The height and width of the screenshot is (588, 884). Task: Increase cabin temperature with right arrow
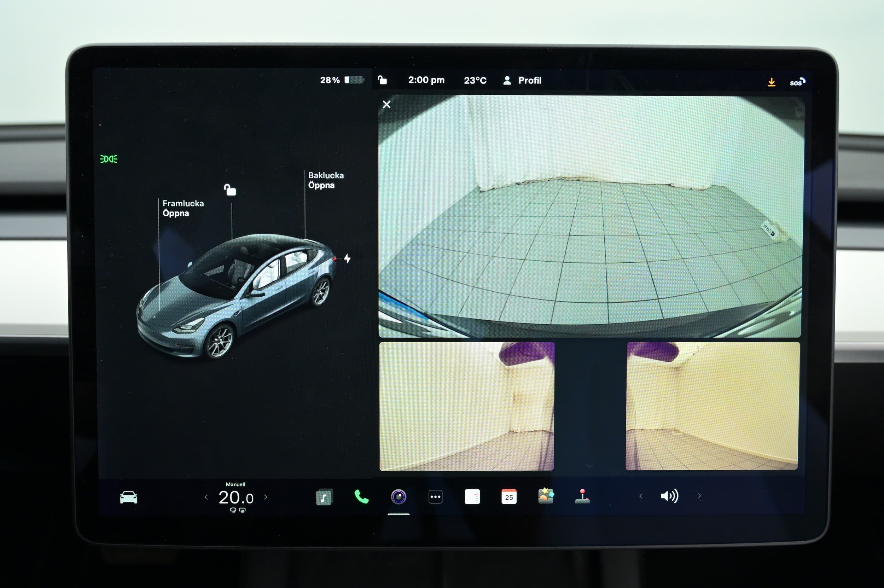[266, 497]
